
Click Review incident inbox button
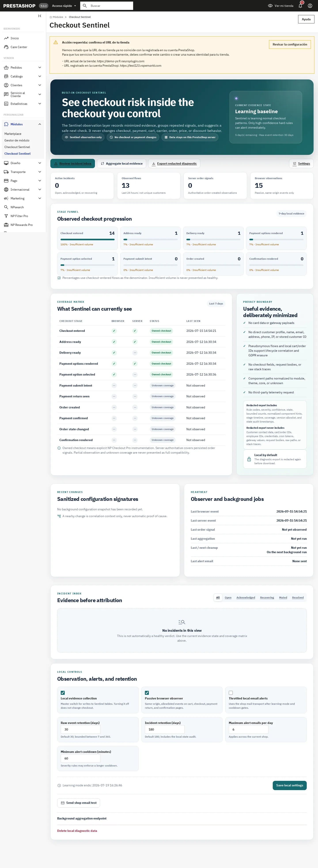pos(72,163)
